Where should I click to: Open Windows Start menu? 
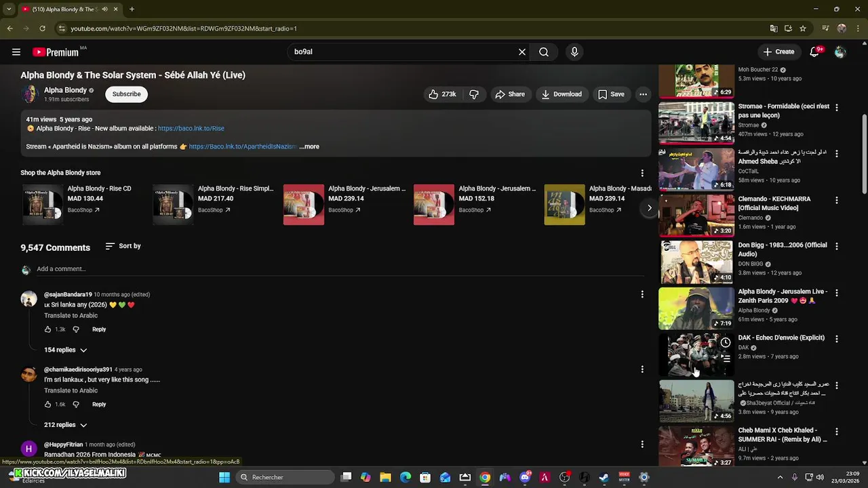click(224, 477)
